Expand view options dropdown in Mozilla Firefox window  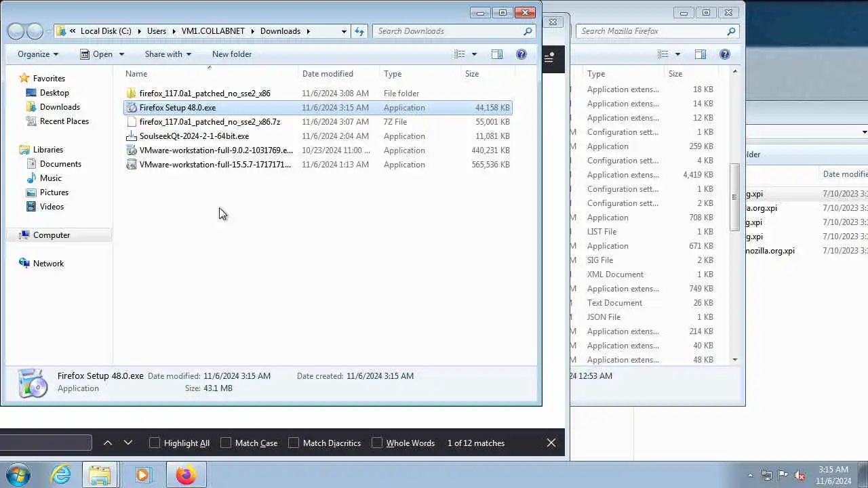coord(677,54)
